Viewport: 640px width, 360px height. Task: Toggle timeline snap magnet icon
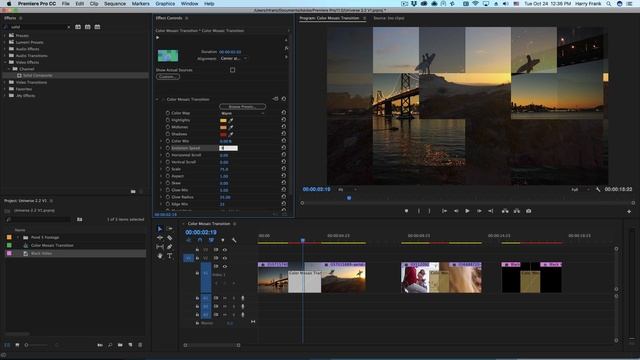pyautogui.click(x=200, y=240)
